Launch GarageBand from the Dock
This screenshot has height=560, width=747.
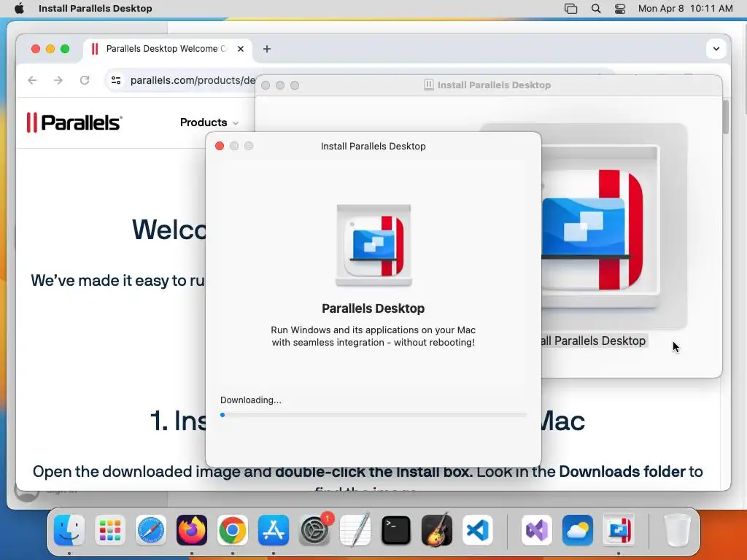437,530
